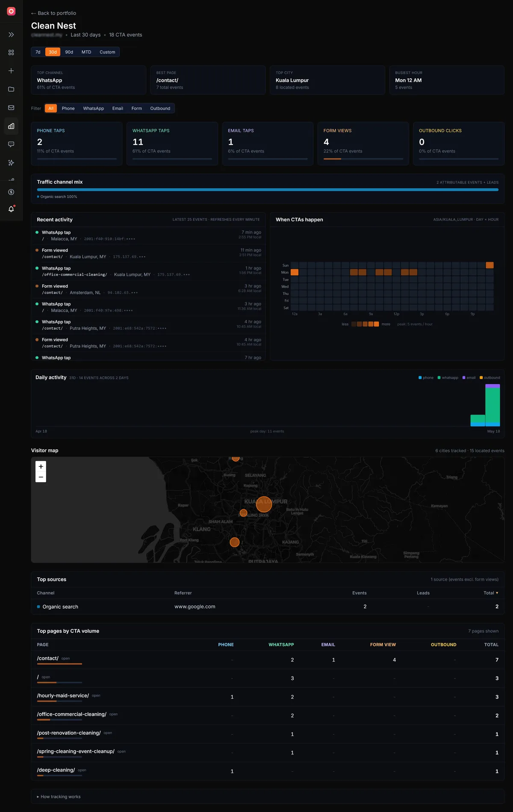The height and width of the screenshot is (812, 513).
Task: Click the OUTBOUND column header in Top pages
Action: pyautogui.click(x=444, y=645)
